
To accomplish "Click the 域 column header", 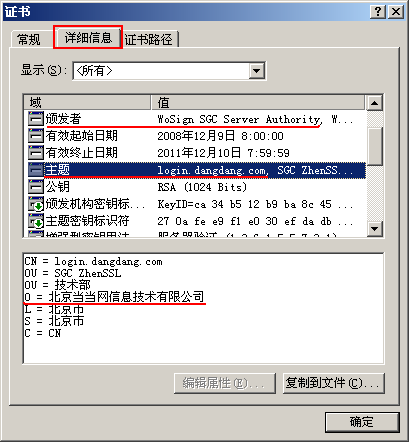I will click(x=87, y=102).
